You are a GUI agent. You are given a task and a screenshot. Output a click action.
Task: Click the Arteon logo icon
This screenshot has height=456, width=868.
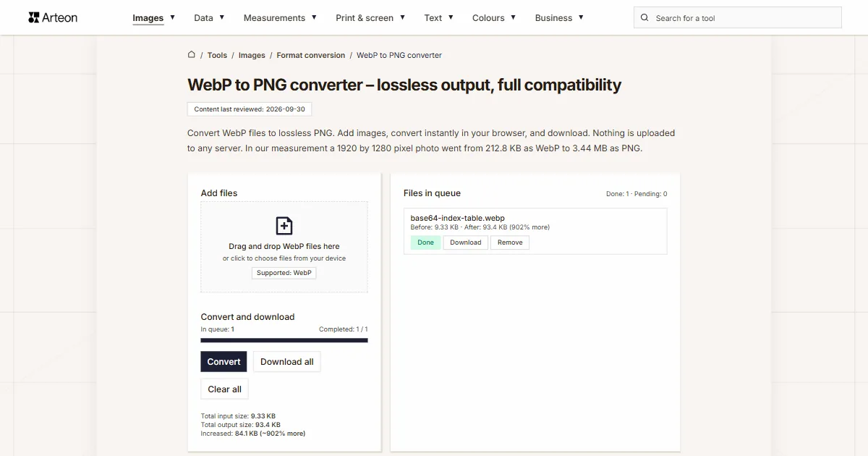tap(33, 17)
